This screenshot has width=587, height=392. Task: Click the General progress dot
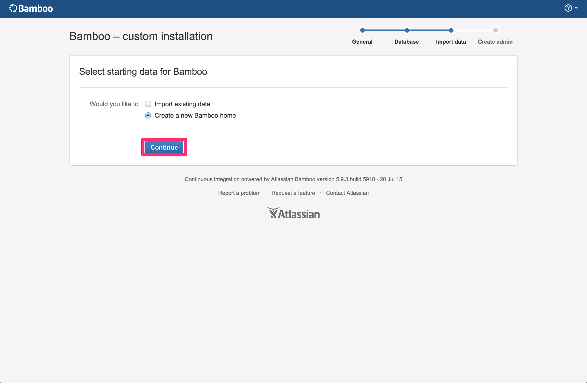(x=362, y=30)
